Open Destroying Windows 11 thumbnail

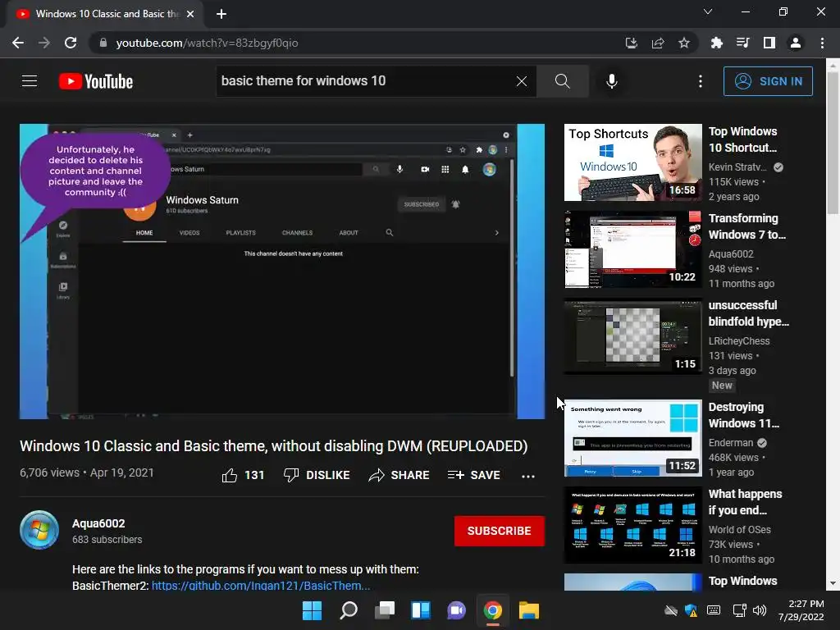633,438
